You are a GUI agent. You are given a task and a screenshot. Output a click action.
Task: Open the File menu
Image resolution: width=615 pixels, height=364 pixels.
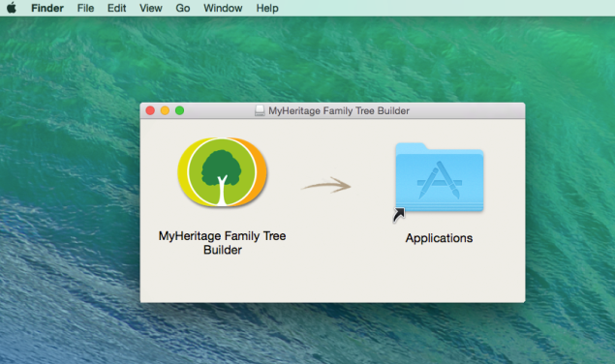point(85,8)
